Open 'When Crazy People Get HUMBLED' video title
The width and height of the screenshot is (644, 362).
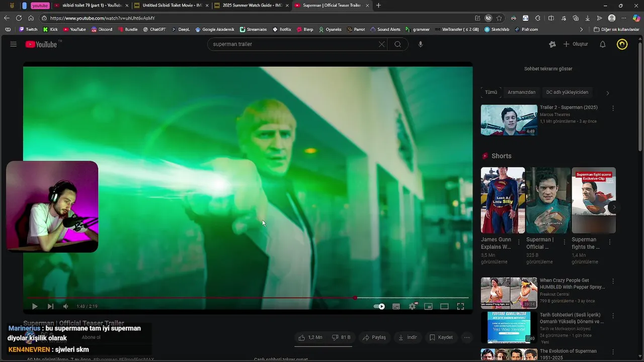tap(572, 284)
